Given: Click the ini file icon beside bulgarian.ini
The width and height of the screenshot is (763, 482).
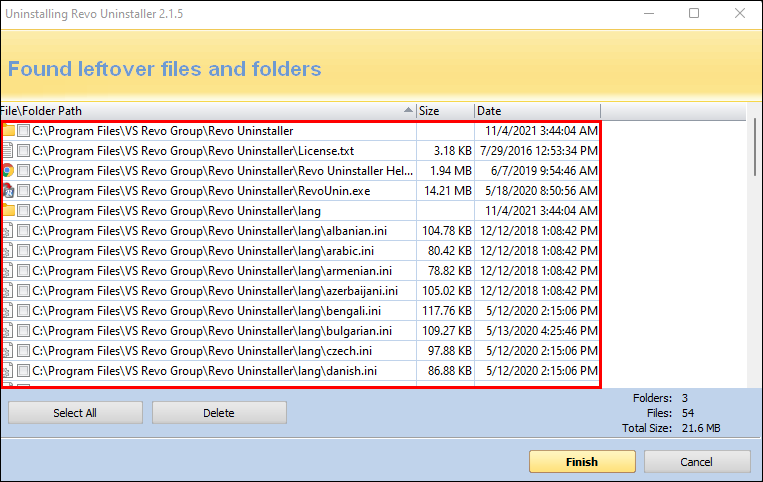Looking at the screenshot, I should 8,330.
